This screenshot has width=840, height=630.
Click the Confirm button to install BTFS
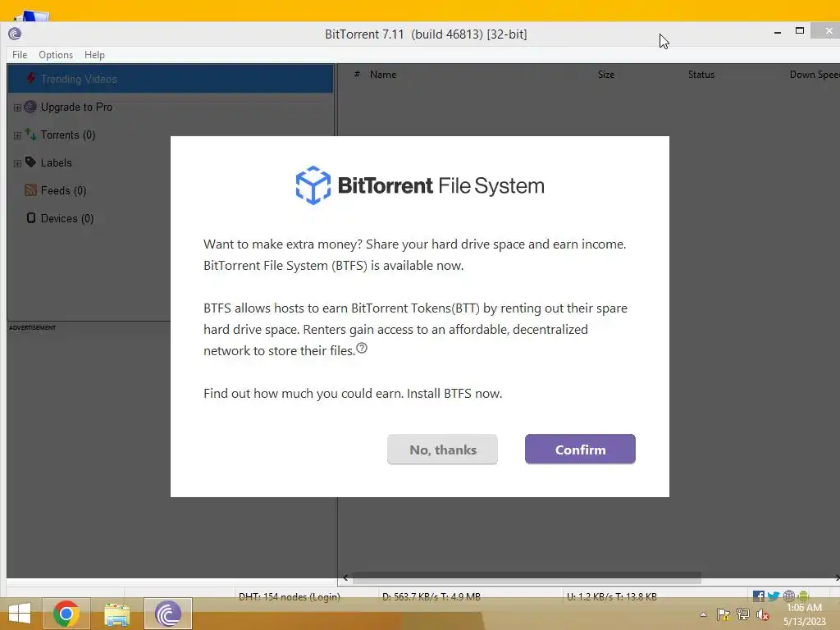[x=580, y=449]
